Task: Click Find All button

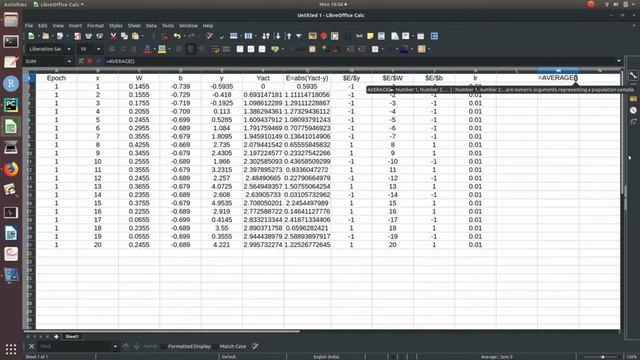Action: pyautogui.click(x=150, y=347)
